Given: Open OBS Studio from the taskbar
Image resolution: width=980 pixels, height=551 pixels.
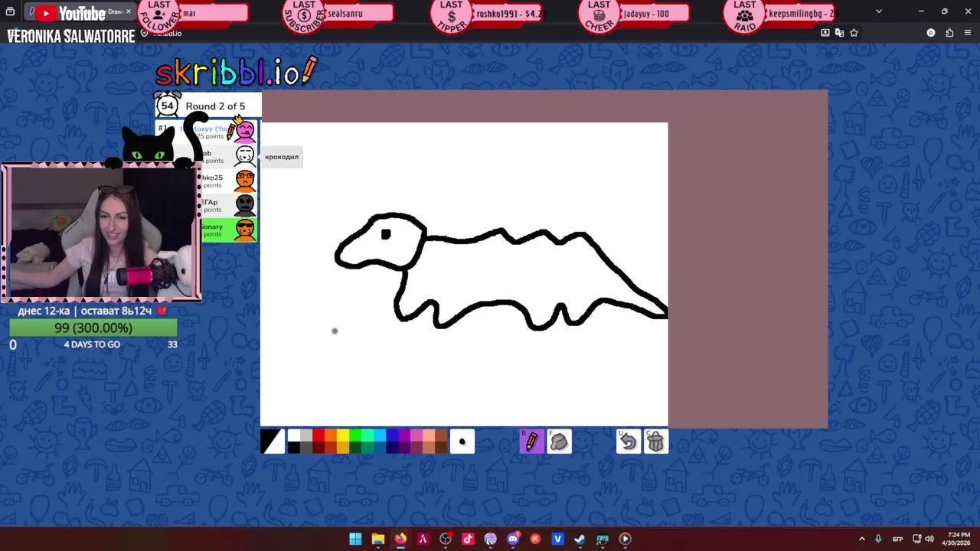Looking at the screenshot, I should (446, 539).
